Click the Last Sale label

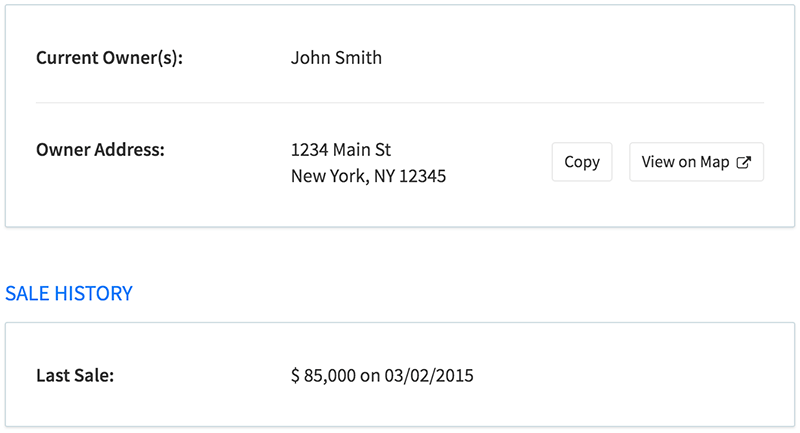tap(75, 375)
